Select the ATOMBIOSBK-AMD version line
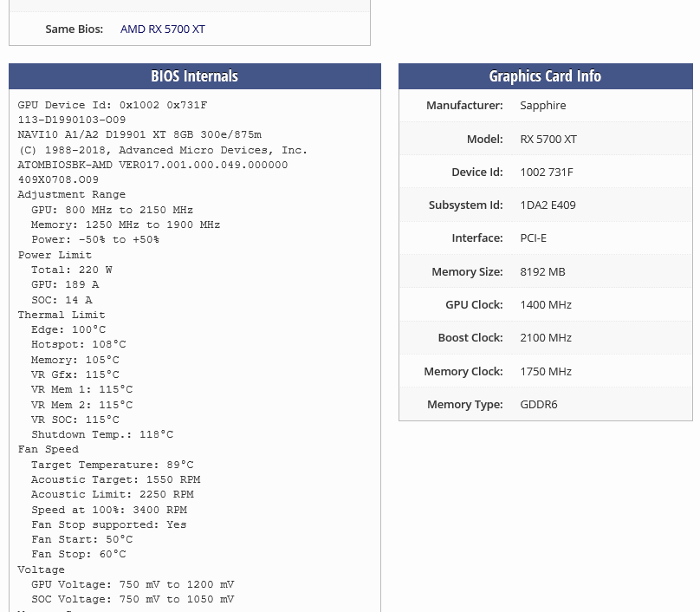 [152, 165]
